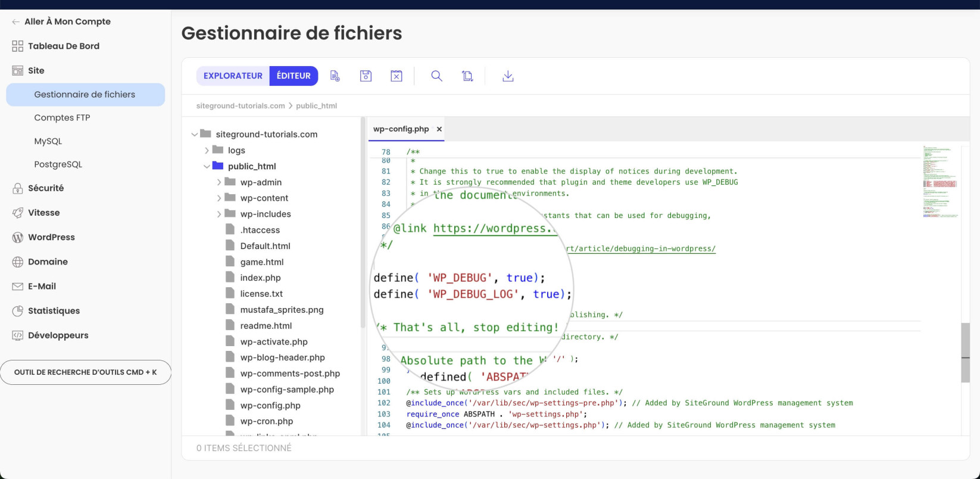The width and height of the screenshot is (980, 479).
Task: Select wp-config-sample.php file
Action: [287, 390]
